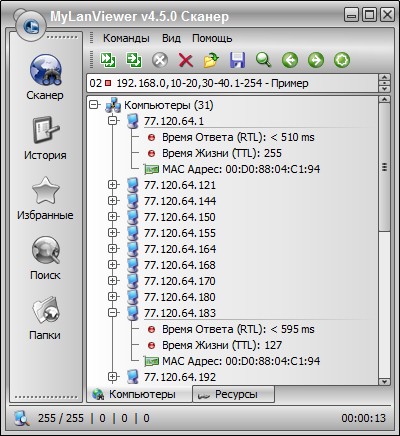Expand the 77.120.64.180 node

[x=113, y=297]
